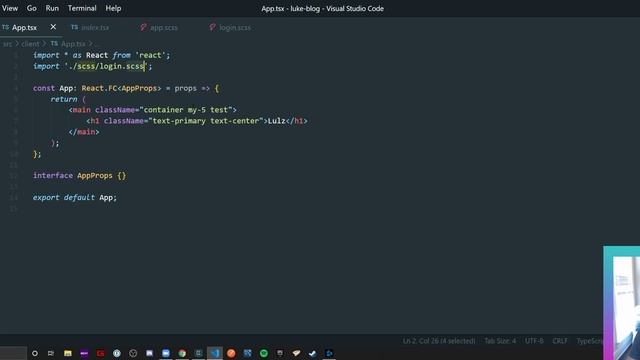640x360 pixels.
Task: Open Google Chrome from the taskbar
Action: pyautogui.click(x=182, y=353)
